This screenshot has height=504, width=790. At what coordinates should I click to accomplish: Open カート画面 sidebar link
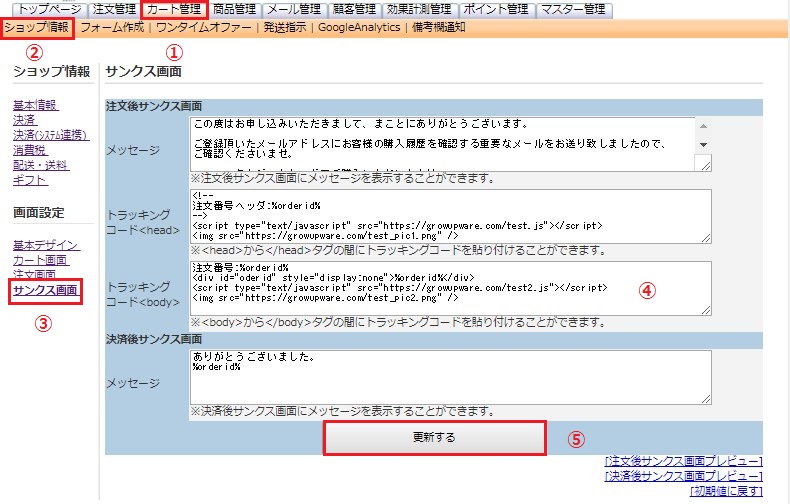[x=41, y=260]
